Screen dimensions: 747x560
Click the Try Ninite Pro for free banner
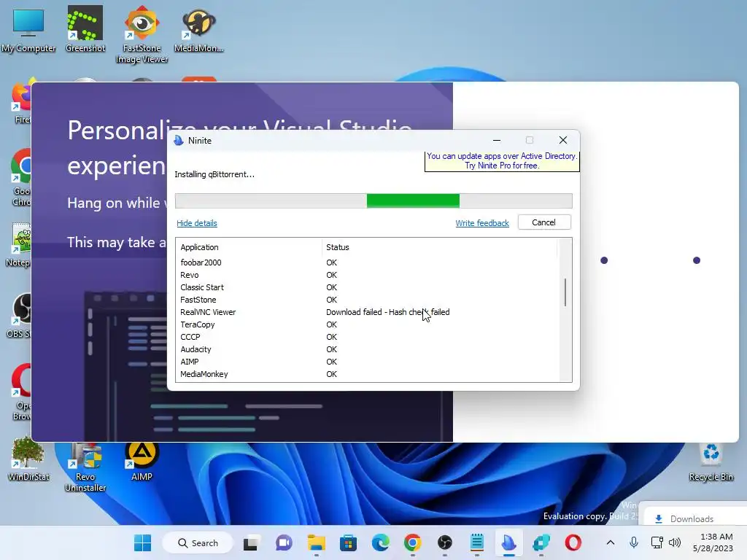pyautogui.click(x=502, y=161)
